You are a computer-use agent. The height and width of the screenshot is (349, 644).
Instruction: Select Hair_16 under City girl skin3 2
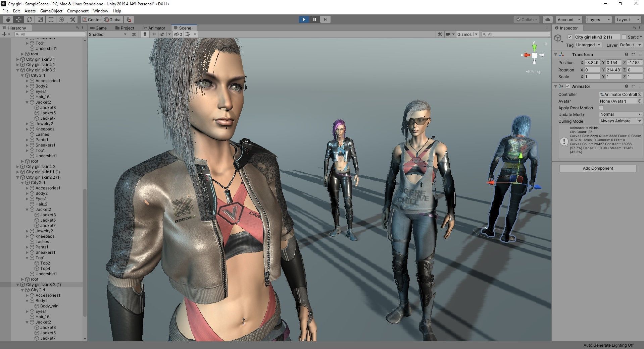tap(42, 97)
